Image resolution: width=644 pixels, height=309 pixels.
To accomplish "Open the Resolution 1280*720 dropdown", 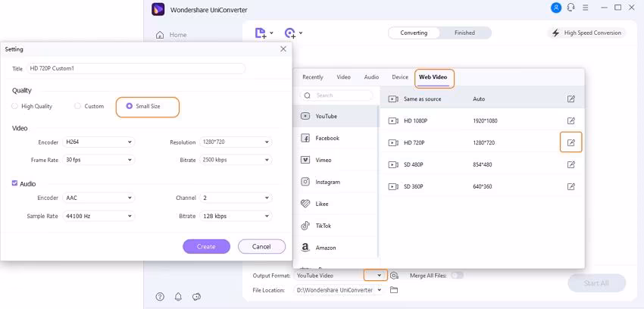I will click(x=236, y=142).
